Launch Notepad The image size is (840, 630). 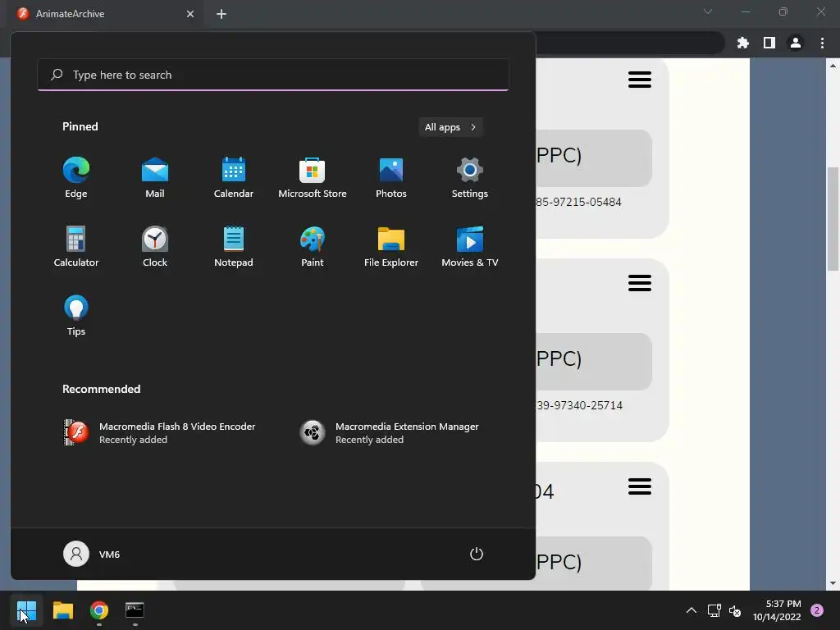click(234, 247)
